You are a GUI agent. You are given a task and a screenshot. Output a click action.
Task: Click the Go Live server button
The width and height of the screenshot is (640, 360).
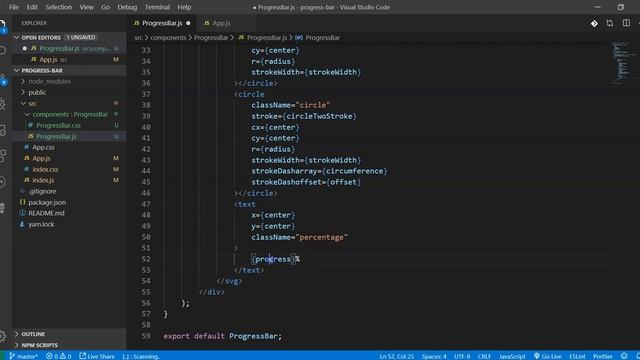coord(547,356)
